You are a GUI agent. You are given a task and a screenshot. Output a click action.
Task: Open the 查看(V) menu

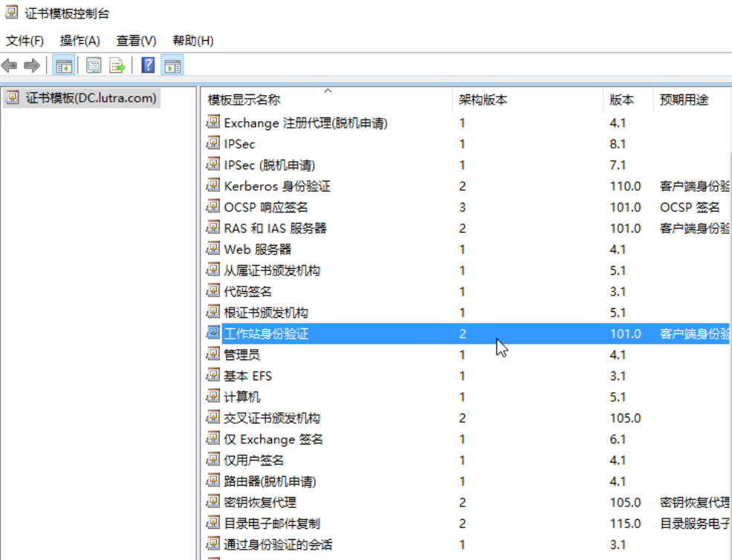pyautogui.click(x=136, y=41)
